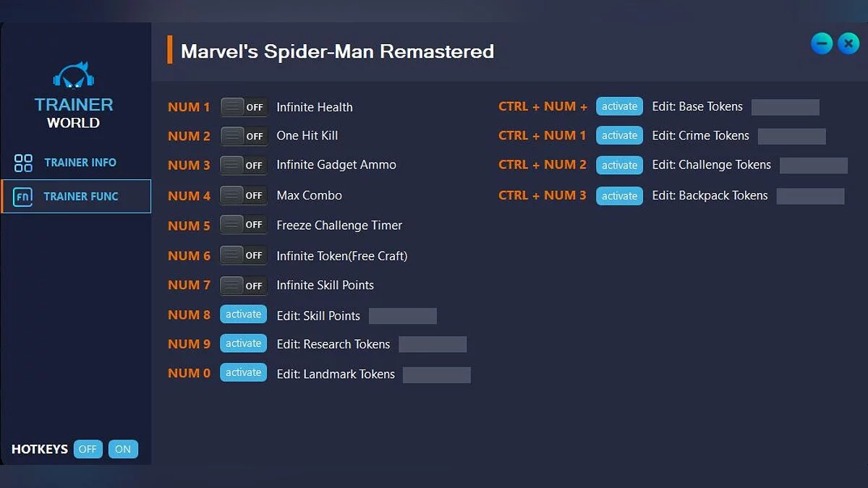This screenshot has width=868, height=488.
Task: Select the Trainer Func sidebar icon
Action: pyautogui.click(x=23, y=196)
